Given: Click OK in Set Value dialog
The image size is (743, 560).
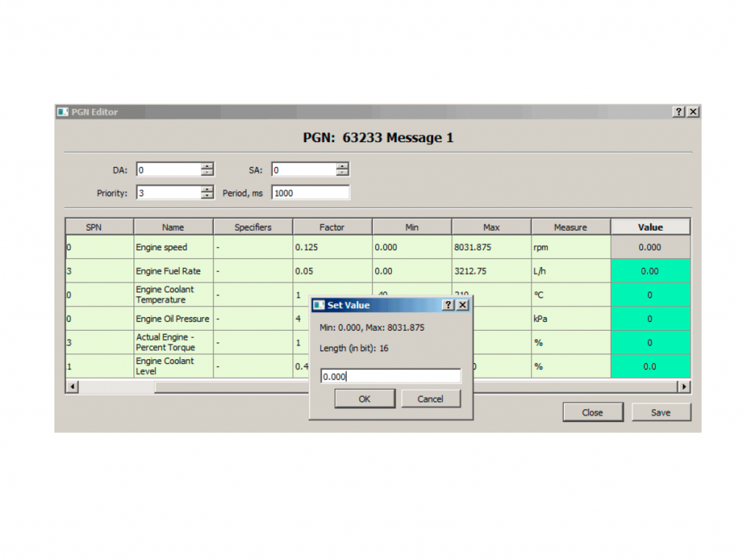Looking at the screenshot, I should pyautogui.click(x=364, y=399).
